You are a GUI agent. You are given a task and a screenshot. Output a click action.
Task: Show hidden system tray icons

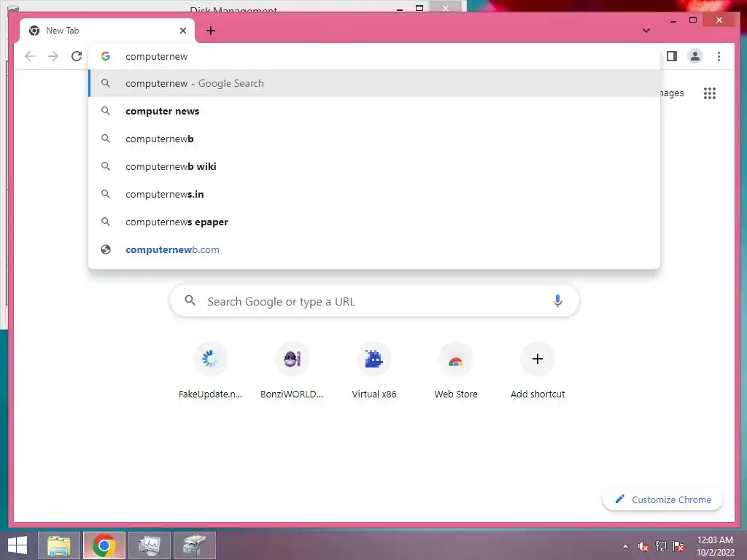click(x=625, y=546)
